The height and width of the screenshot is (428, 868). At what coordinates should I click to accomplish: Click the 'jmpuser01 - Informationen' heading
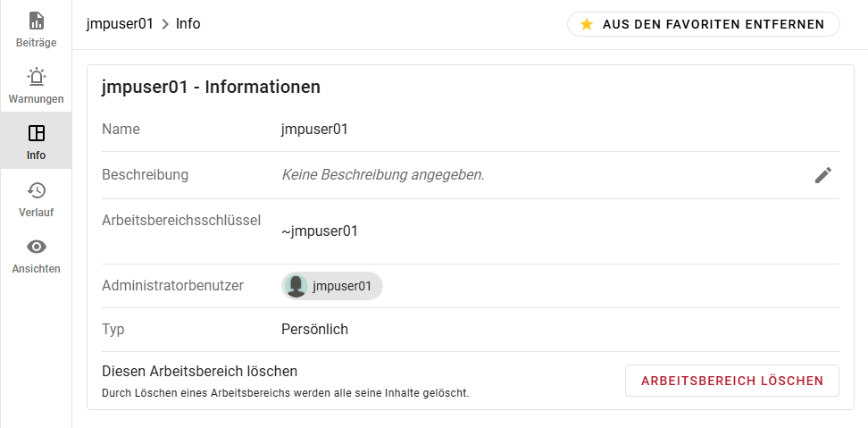(212, 88)
